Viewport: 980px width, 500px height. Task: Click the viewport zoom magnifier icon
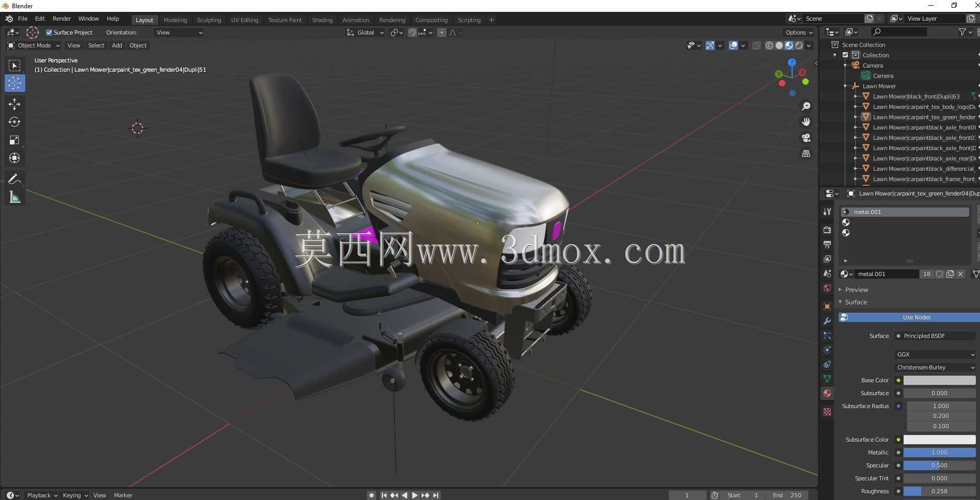pos(806,106)
